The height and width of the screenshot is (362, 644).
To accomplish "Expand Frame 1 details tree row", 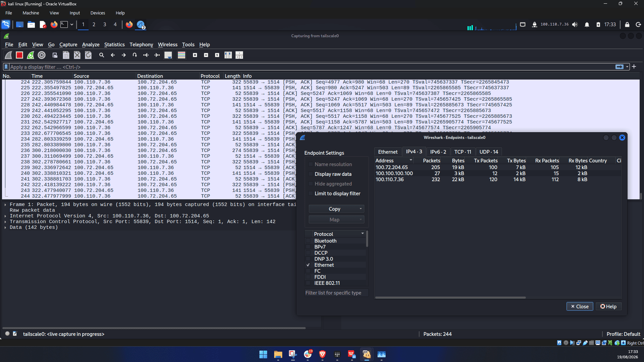I will [5, 205].
